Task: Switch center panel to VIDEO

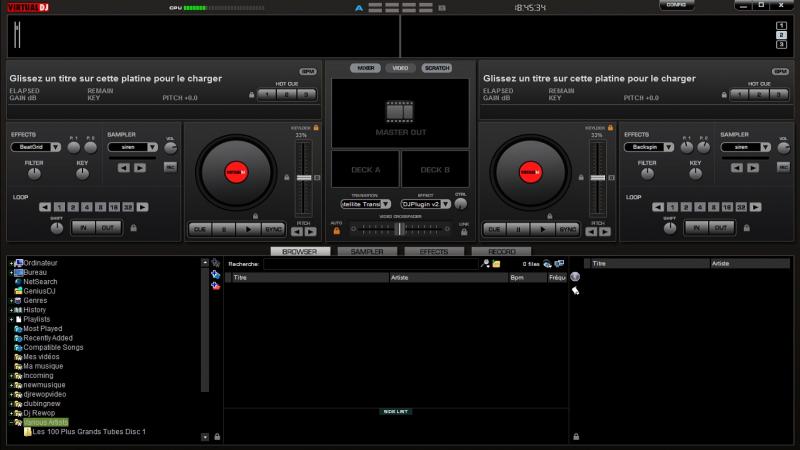Action: coord(400,68)
